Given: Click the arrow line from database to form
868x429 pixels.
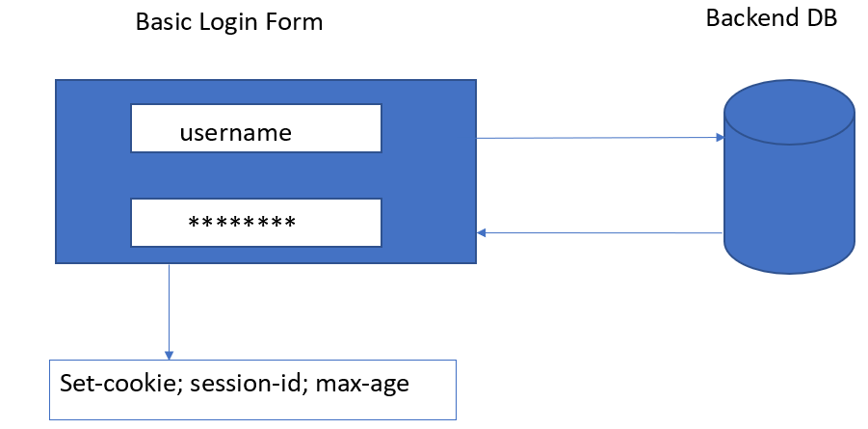Looking at the screenshot, I should coord(600,232).
